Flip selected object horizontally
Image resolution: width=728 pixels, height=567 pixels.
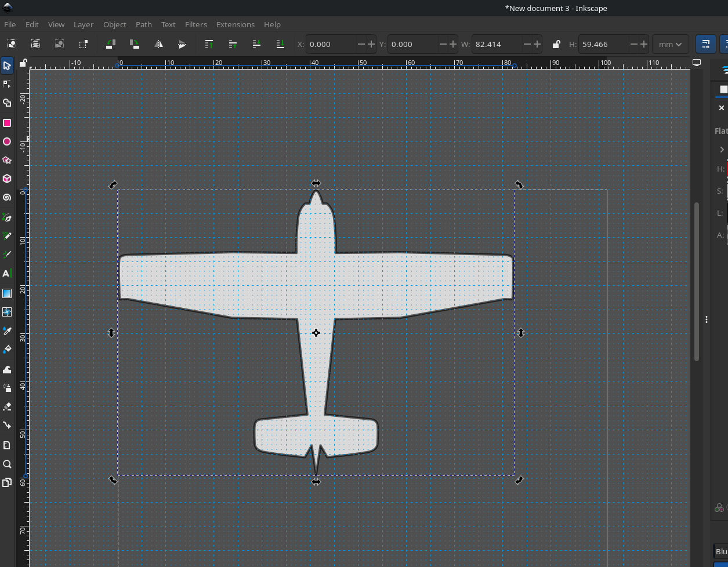(158, 44)
